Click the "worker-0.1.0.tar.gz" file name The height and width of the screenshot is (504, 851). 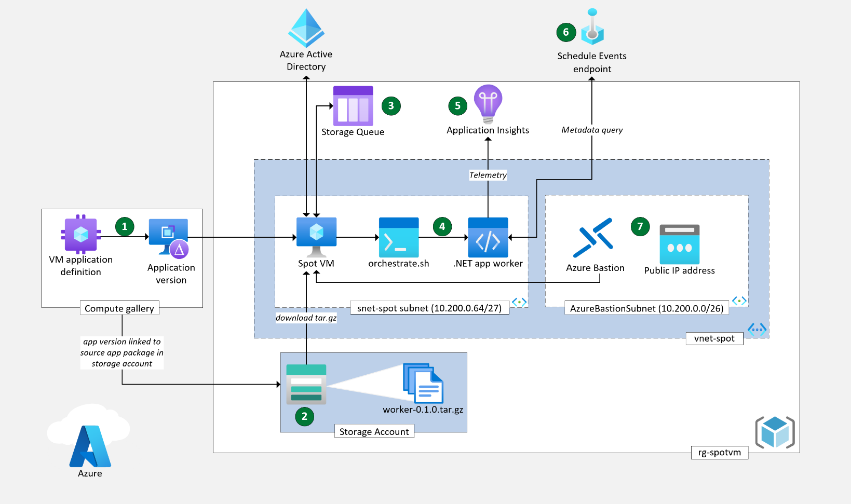point(423,410)
